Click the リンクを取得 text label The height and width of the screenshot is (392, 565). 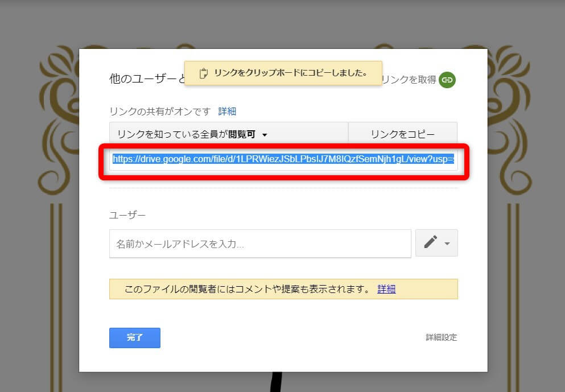click(409, 80)
